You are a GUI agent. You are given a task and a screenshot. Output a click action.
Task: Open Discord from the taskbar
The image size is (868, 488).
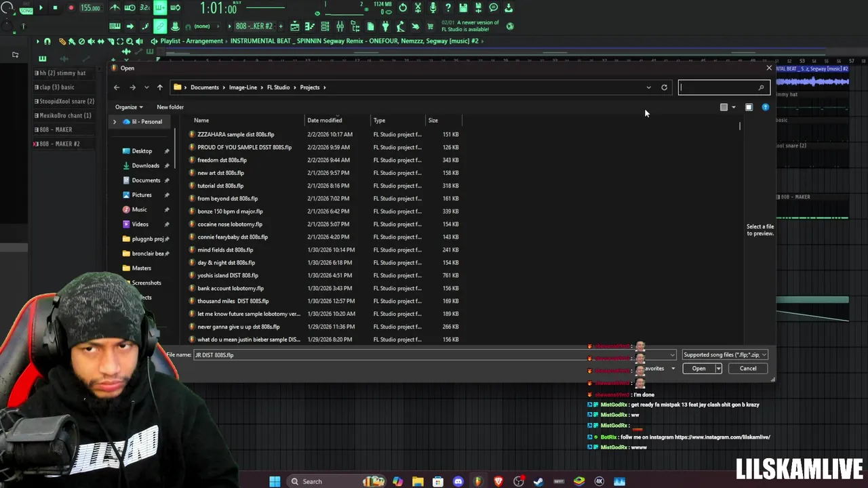tap(458, 481)
